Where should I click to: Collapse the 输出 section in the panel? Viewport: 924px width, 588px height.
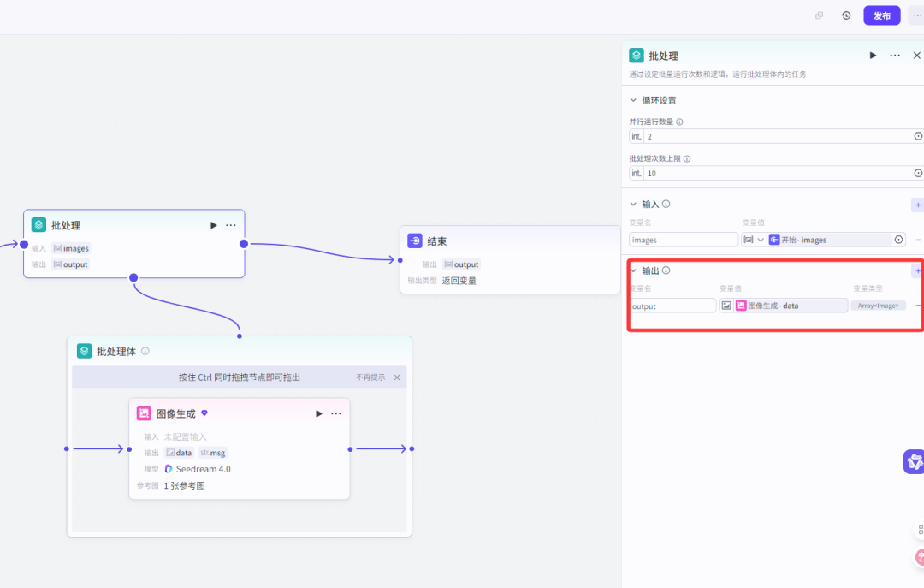[634, 270]
